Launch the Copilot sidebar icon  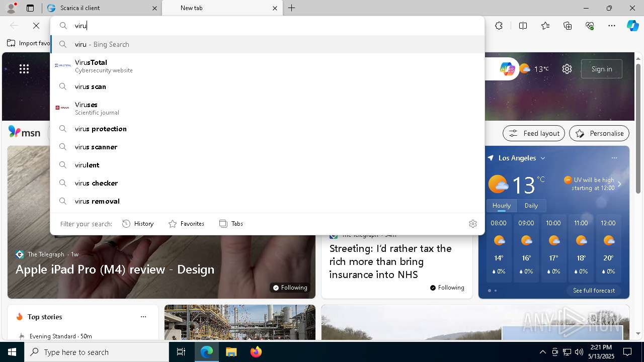tap(632, 26)
